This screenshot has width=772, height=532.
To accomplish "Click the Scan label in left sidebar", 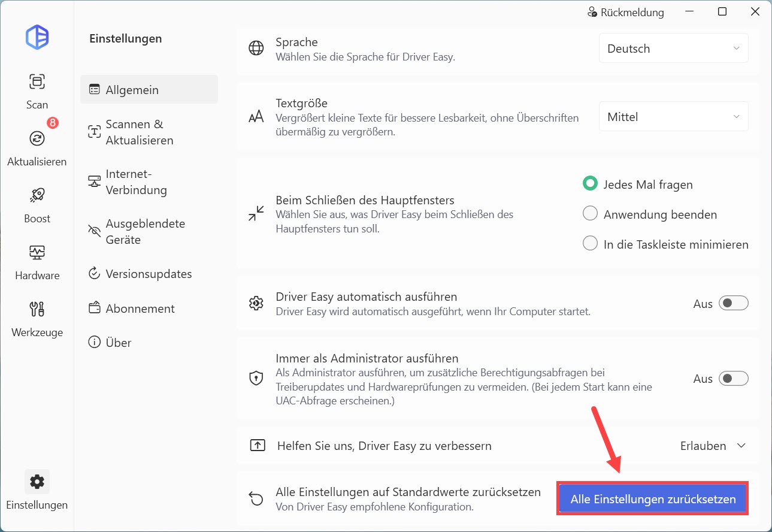I will 37,105.
